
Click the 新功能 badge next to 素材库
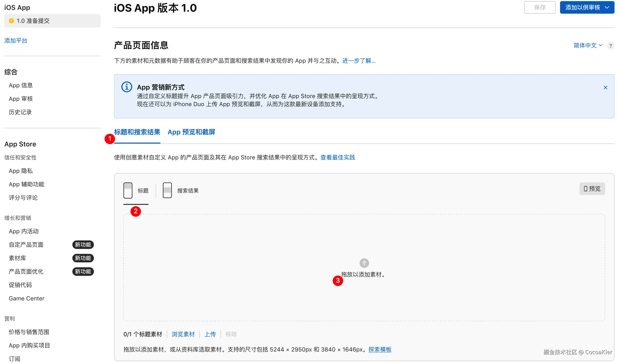pyautogui.click(x=83, y=258)
